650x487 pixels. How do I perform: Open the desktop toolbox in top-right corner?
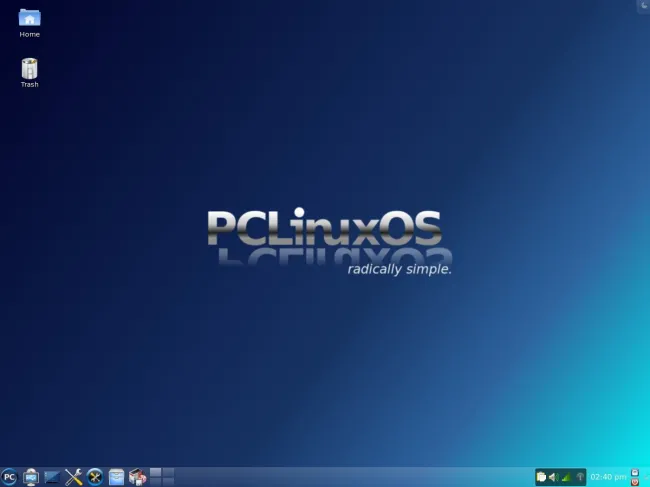pyautogui.click(x=642, y=6)
